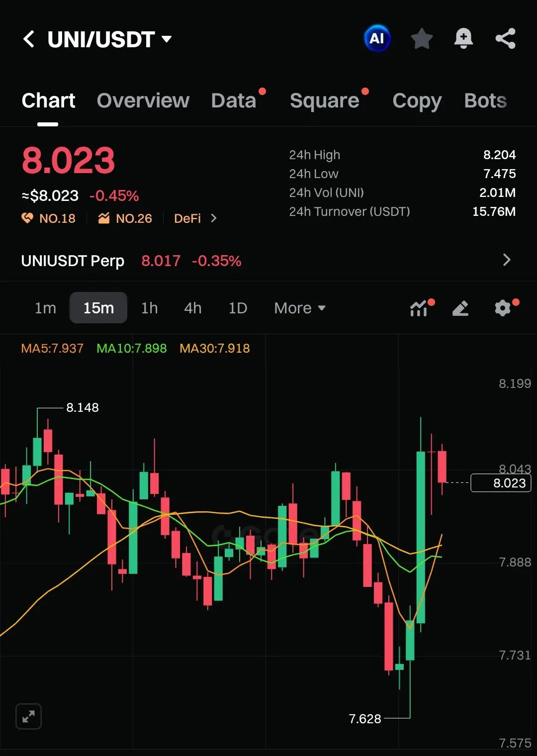Tap the 24h High value 8.204
Viewport: 537px width, 756px height.
click(499, 155)
